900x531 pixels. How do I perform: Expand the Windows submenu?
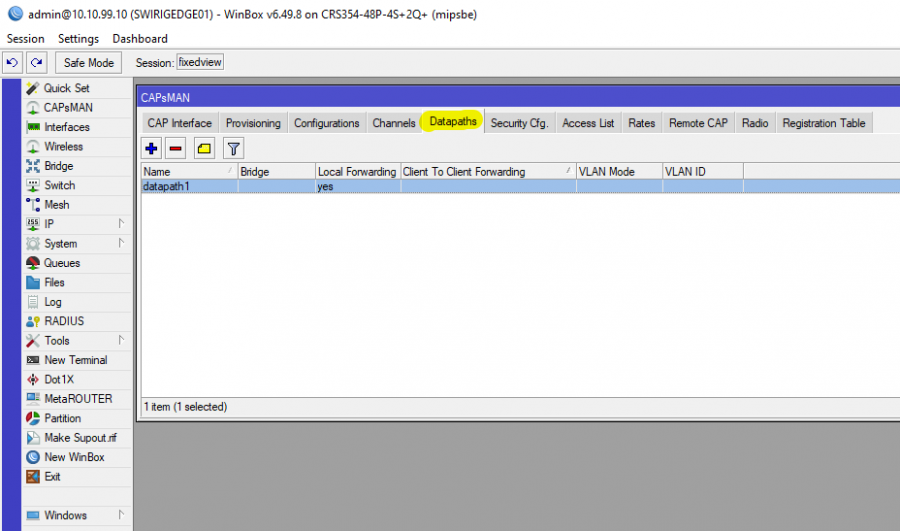(x=65, y=516)
